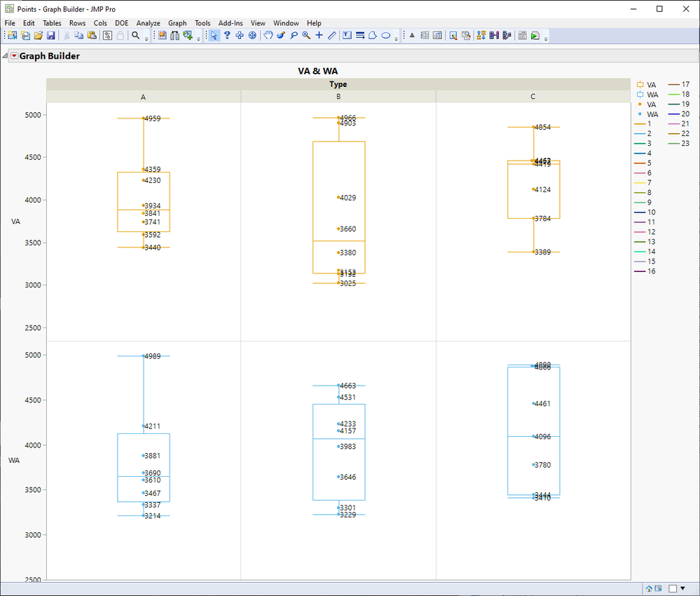
Task: Select the Crosshairs tool
Action: (x=319, y=36)
